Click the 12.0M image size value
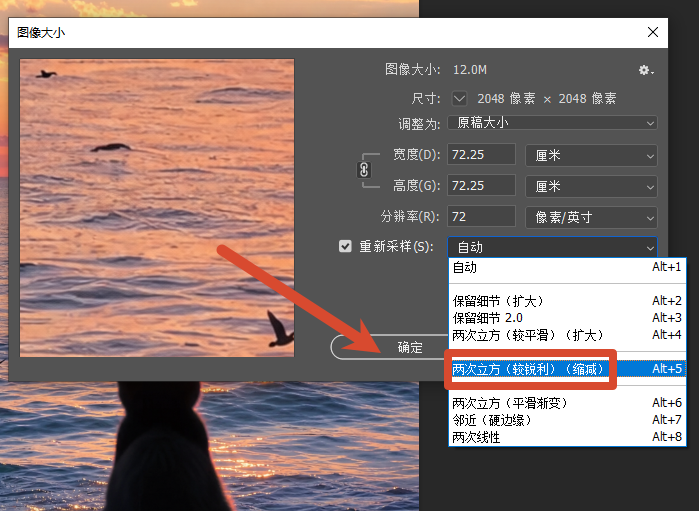Screen dimensions: 699x511 [470, 70]
